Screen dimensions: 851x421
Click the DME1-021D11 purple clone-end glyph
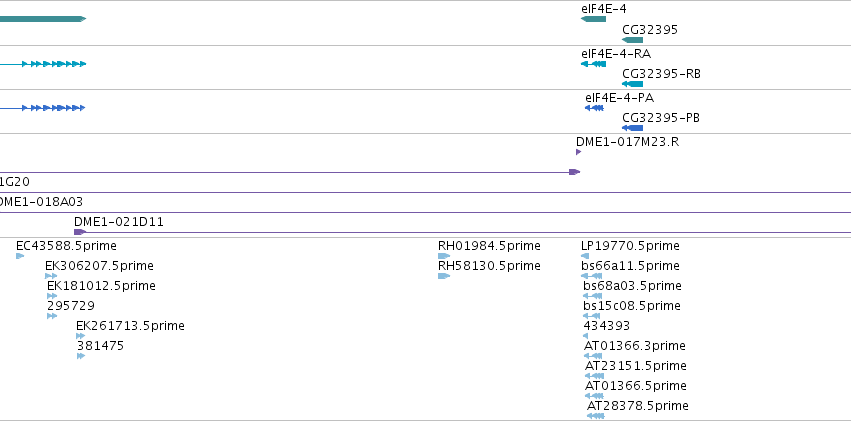[x=80, y=232]
